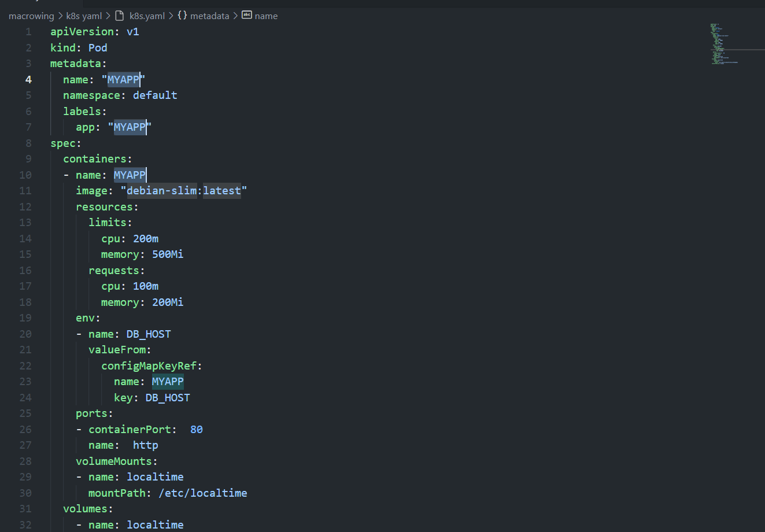765x532 pixels.
Task: Click the /etc/localtime mountPath value
Action: pyautogui.click(x=203, y=493)
